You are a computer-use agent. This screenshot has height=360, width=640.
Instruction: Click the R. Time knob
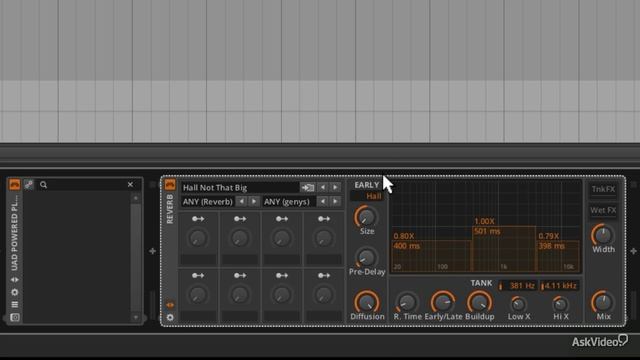(x=407, y=303)
